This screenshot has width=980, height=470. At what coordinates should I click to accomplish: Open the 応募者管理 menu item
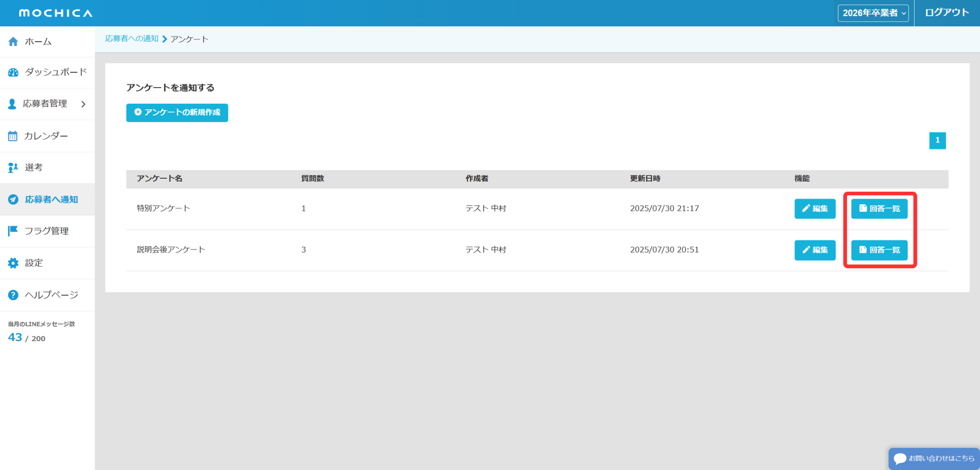pyautogui.click(x=45, y=104)
